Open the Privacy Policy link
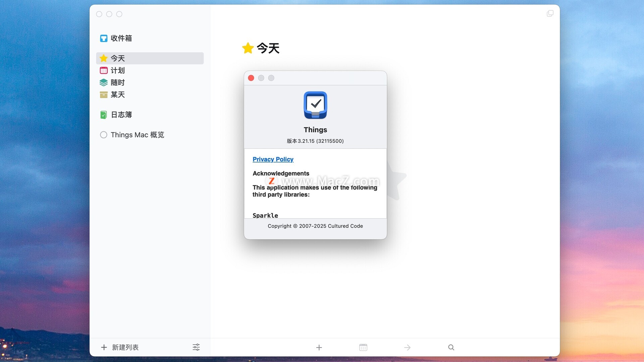Screen dimensions: 644x362 pyautogui.click(x=273, y=159)
